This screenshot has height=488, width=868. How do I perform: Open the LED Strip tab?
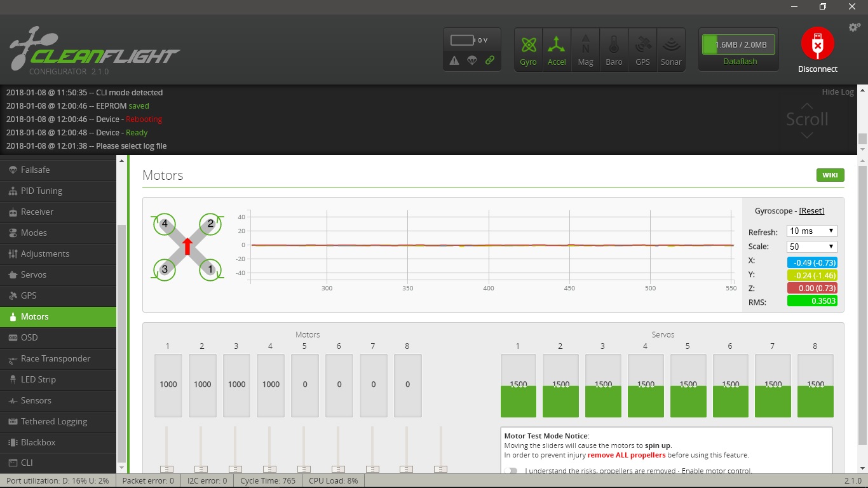(58, 379)
